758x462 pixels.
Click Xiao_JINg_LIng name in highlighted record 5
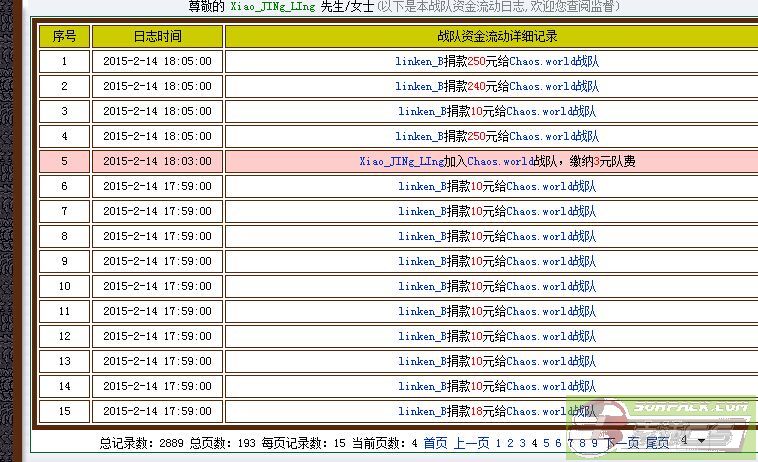(x=401, y=161)
